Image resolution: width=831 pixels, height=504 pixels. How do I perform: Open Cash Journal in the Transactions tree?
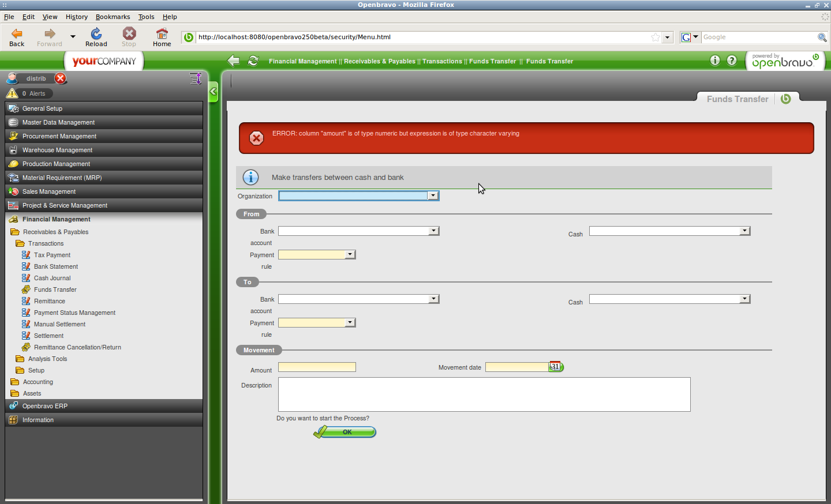52,278
